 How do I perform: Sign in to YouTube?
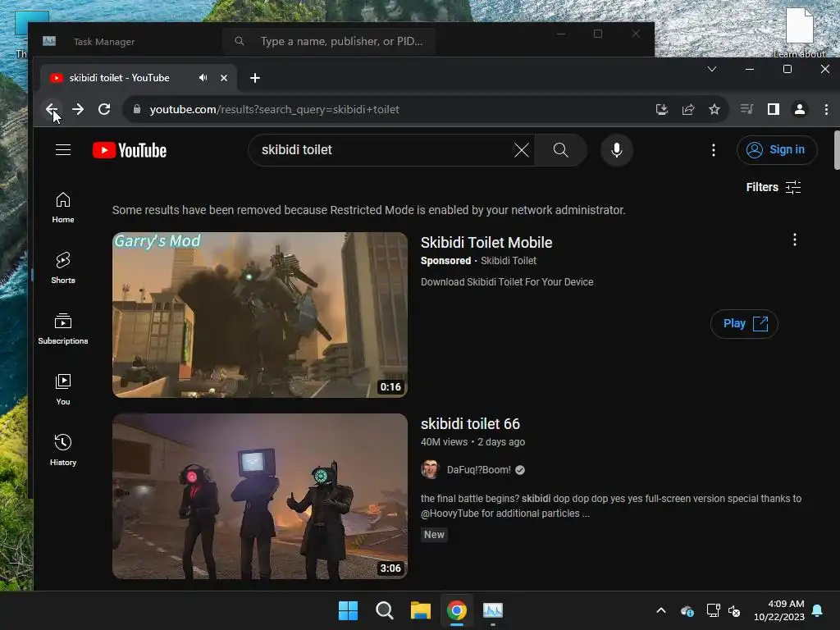(777, 150)
